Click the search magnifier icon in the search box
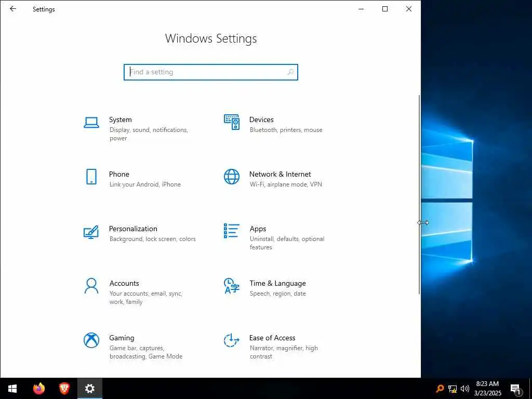Image resolution: width=532 pixels, height=399 pixels. [290, 72]
